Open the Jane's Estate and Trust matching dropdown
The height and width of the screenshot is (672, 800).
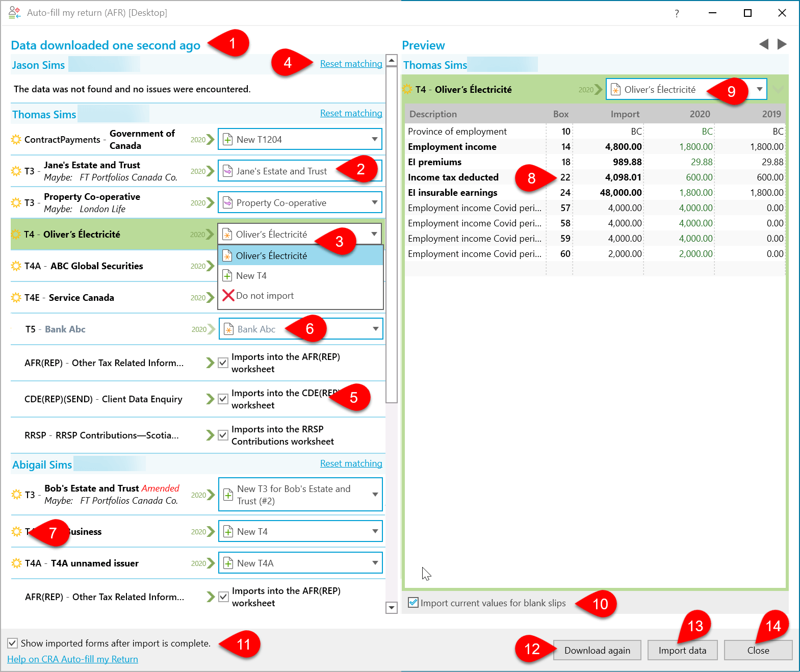[x=300, y=171]
